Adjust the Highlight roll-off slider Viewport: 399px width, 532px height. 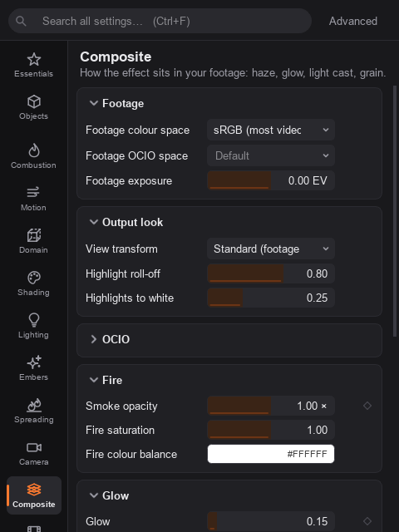click(x=271, y=273)
